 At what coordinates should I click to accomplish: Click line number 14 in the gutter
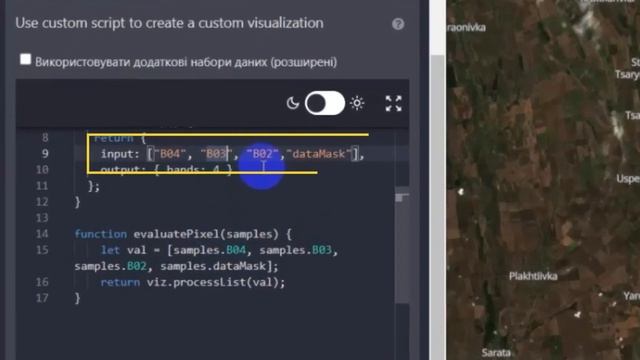[x=42, y=234]
